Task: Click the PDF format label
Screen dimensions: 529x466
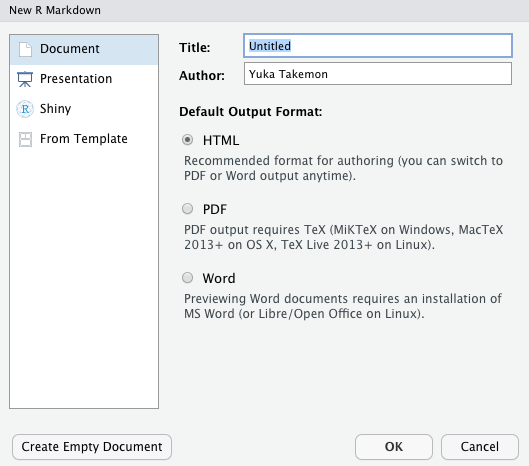Action: point(215,209)
